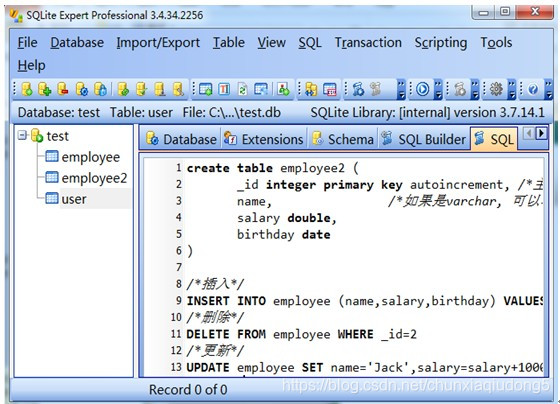Click the 'create table employee2 (' code line
Image resolution: width=560 pixels, height=404 pixels.
pyautogui.click(x=273, y=168)
